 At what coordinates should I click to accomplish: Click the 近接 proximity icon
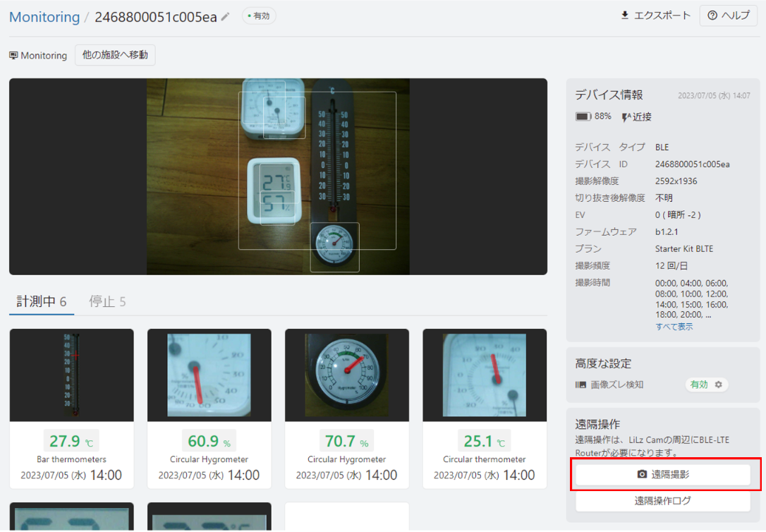626,116
